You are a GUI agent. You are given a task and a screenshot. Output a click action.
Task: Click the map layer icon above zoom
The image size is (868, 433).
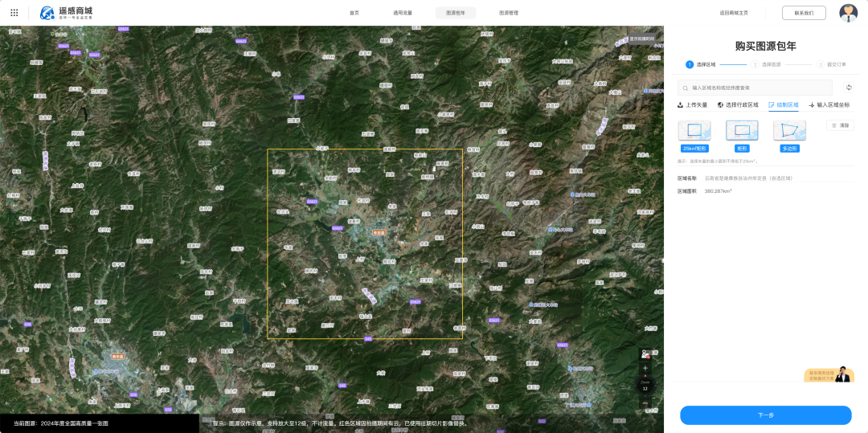(645, 354)
